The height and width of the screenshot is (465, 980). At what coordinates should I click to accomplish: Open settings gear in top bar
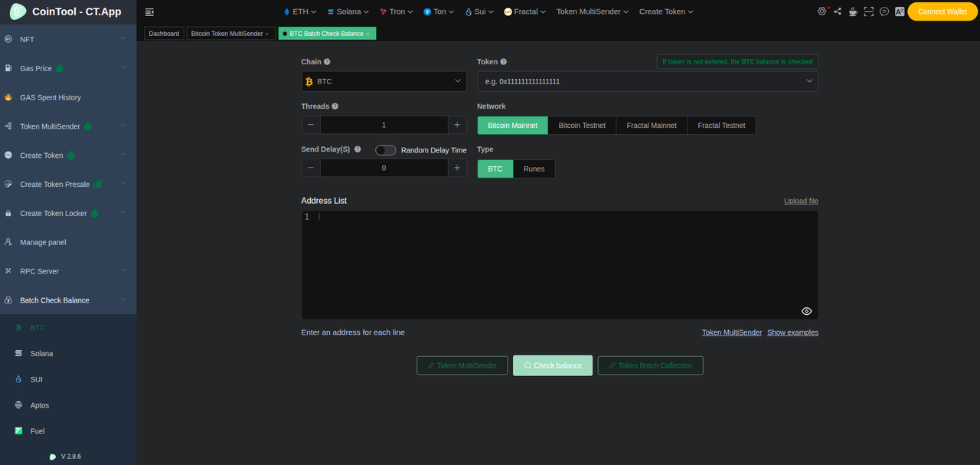click(822, 11)
